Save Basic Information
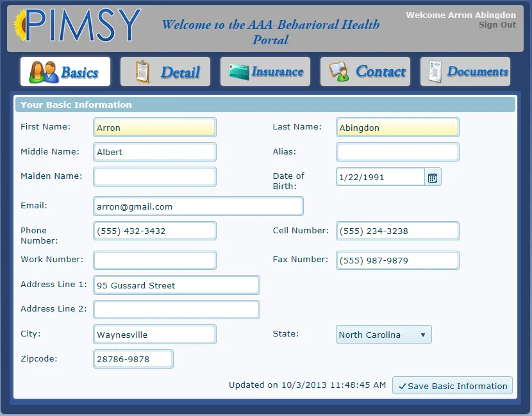Image resolution: width=532 pixels, height=416 pixels. pos(453,385)
